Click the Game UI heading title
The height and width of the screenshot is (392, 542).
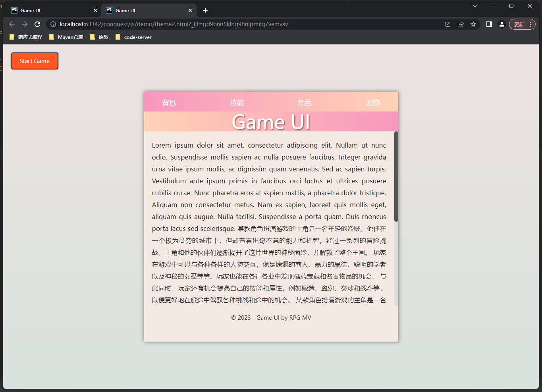click(x=271, y=122)
